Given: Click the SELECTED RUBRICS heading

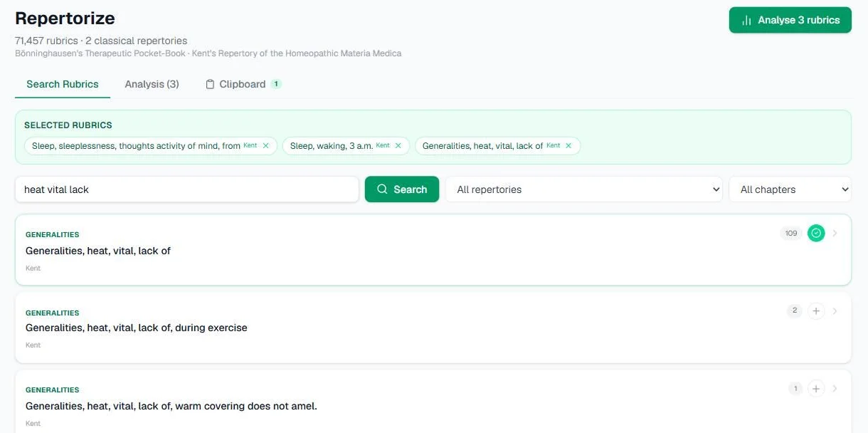Looking at the screenshot, I should (x=68, y=125).
